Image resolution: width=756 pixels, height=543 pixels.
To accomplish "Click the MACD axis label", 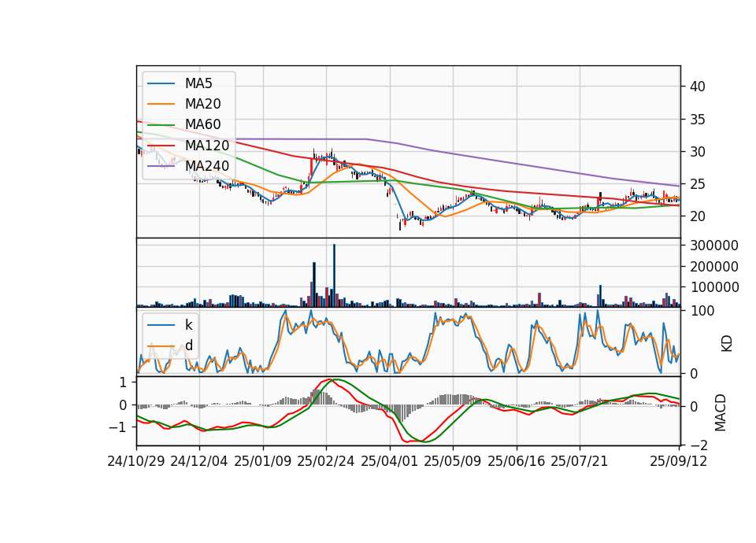I will (721, 412).
